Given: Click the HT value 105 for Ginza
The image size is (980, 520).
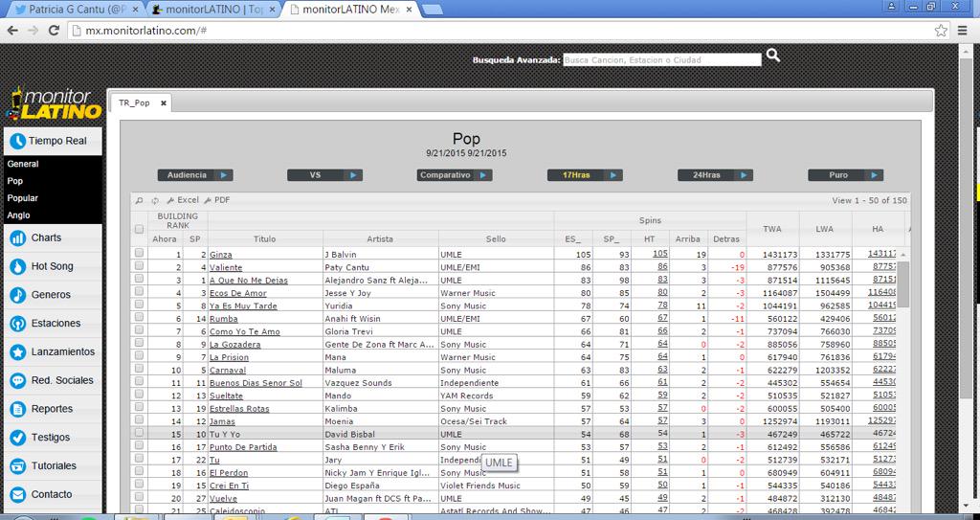Looking at the screenshot, I should click(660, 254).
